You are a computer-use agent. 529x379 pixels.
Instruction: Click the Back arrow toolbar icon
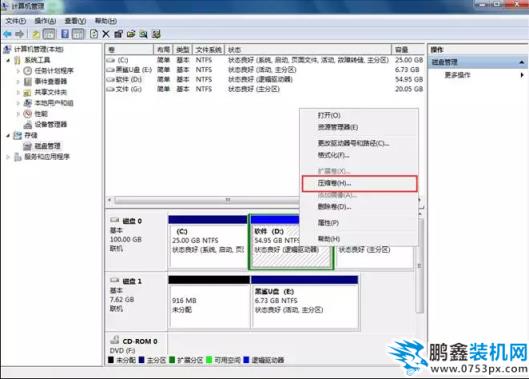(x=7, y=34)
